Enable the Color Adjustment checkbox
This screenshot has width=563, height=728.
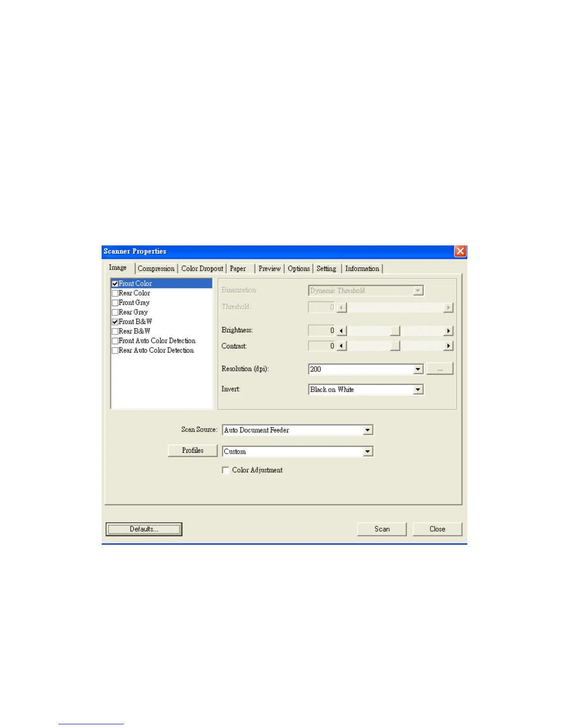[x=225, y=470]
